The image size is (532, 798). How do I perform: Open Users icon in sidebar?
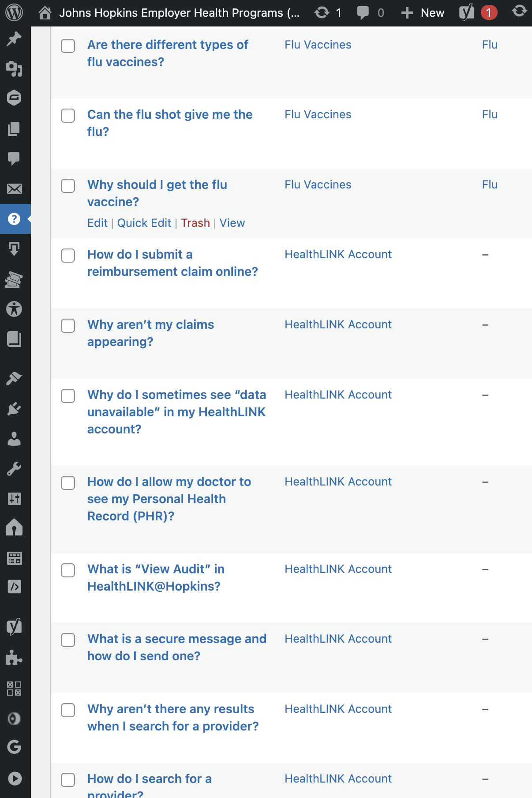(x=14, y=439)
